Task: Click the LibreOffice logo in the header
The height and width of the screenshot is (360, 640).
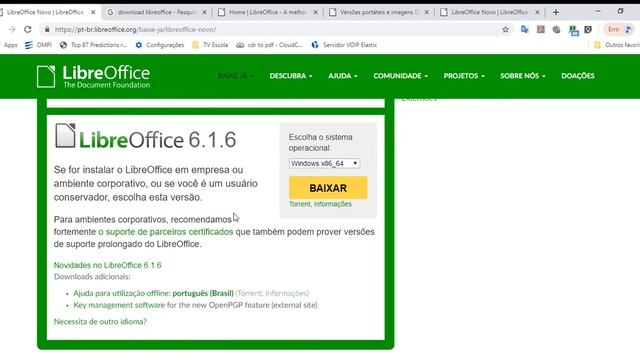Action: point(93,76)
